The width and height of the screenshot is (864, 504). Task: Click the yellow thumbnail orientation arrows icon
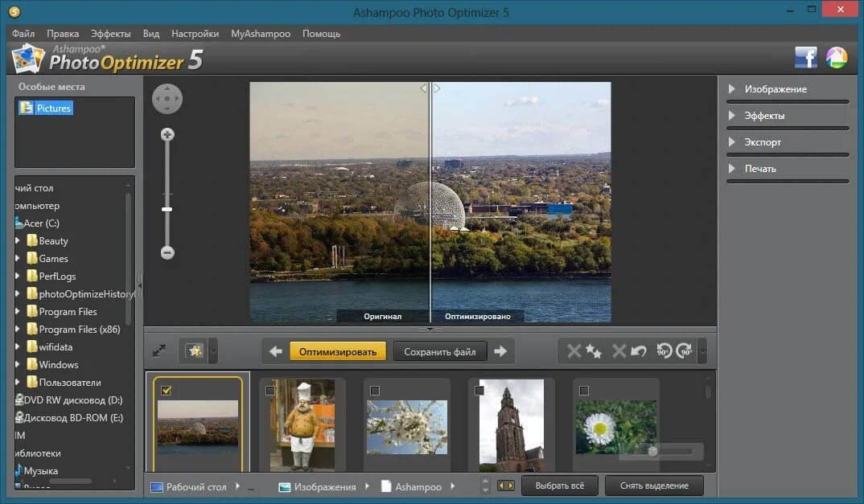click(505, 486)
